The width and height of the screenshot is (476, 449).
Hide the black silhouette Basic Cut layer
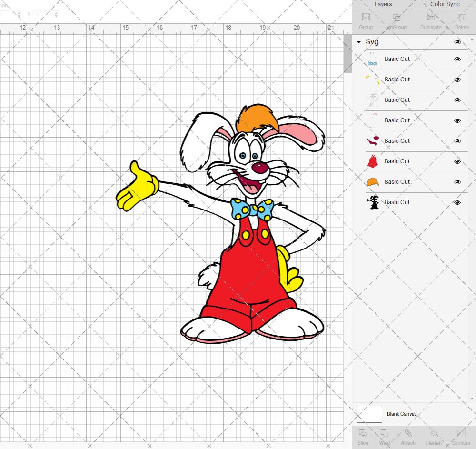click(457, 202)
